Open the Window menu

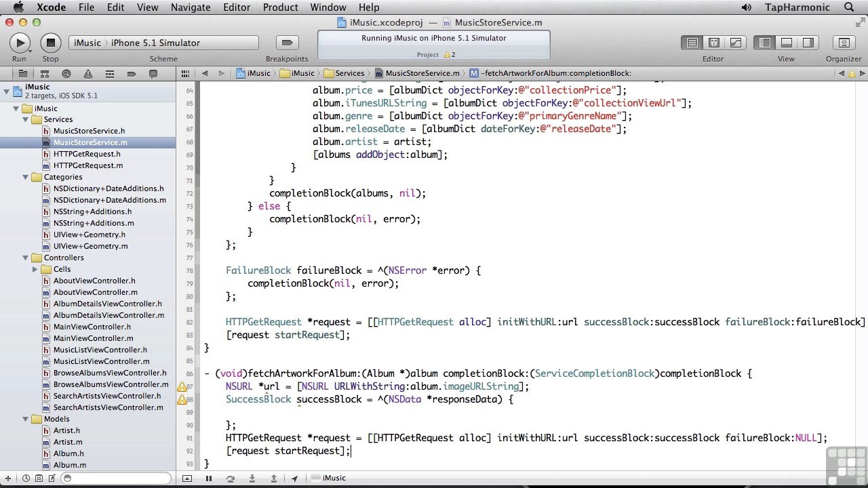[x=328, y=7]
